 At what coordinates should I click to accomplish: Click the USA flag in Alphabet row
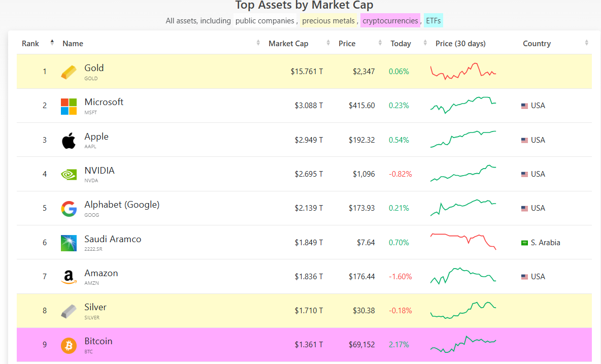click(x=524, y=209)
